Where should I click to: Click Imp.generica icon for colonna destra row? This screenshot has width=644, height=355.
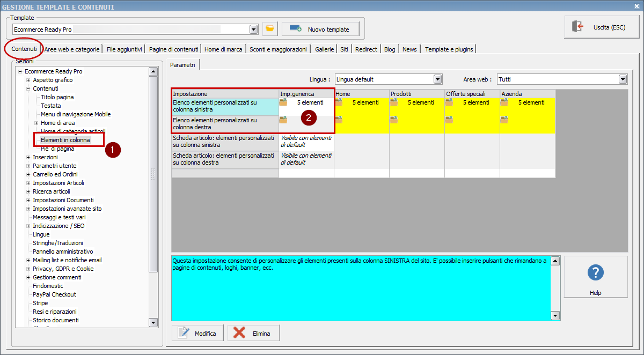tap(283, 120)
